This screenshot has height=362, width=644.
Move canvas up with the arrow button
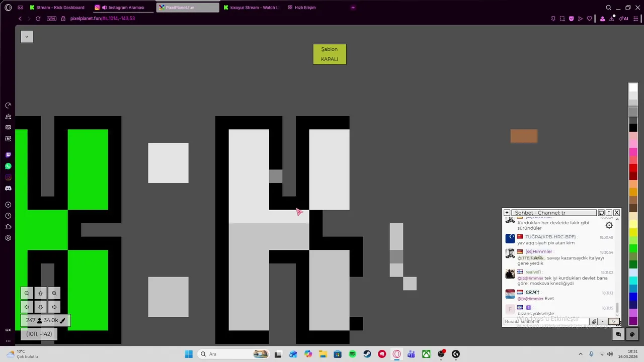pos(41,293)
